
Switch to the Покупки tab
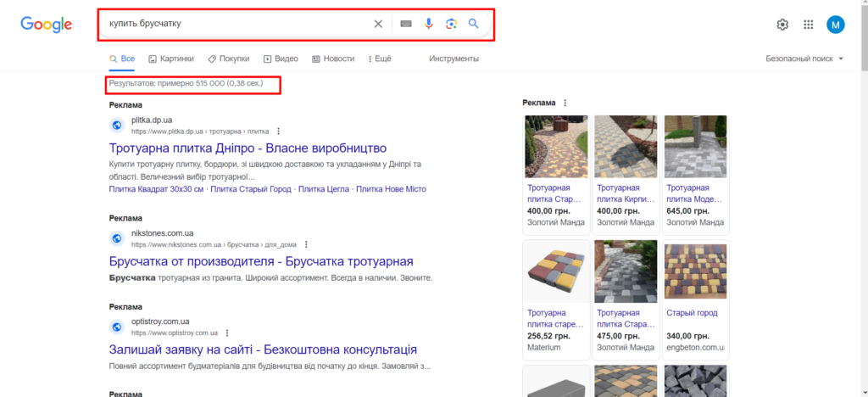pyautogui.click(x=229, y=59)
